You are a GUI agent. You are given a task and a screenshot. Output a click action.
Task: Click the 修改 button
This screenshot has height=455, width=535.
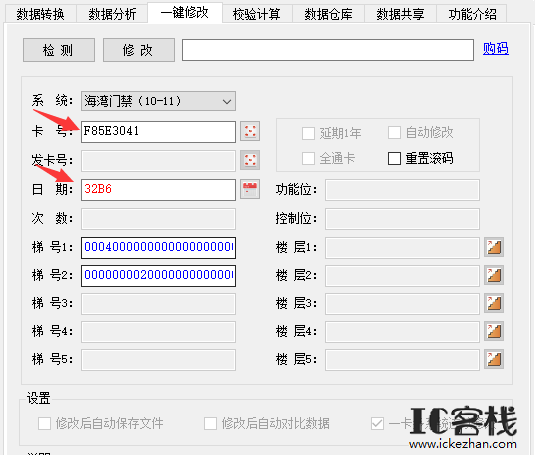click(x=139, y=50)
